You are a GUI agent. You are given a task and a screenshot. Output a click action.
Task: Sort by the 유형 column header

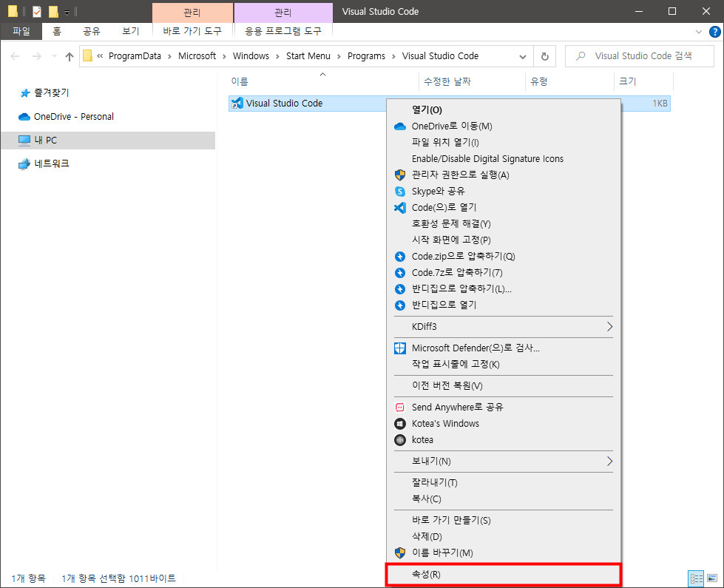(x=569, y=82)
